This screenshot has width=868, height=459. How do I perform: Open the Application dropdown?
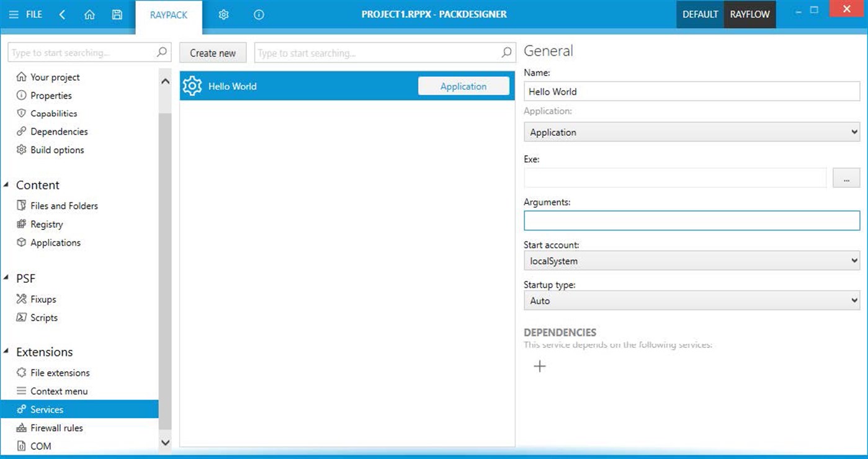[x=692, y=132]
